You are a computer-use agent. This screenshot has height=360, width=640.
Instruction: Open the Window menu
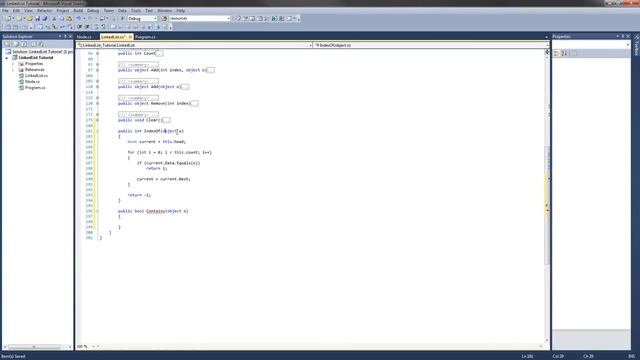click(164, 11)
